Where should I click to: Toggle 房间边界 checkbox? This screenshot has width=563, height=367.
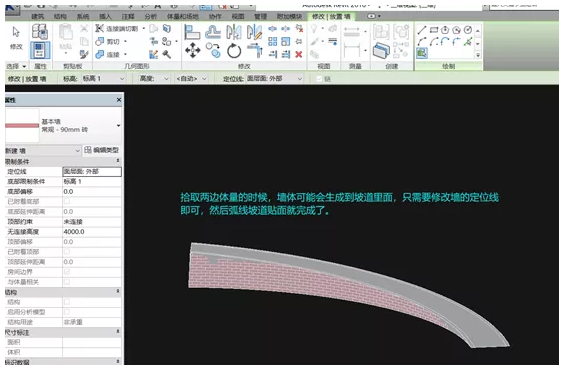(x=67, y=272)
